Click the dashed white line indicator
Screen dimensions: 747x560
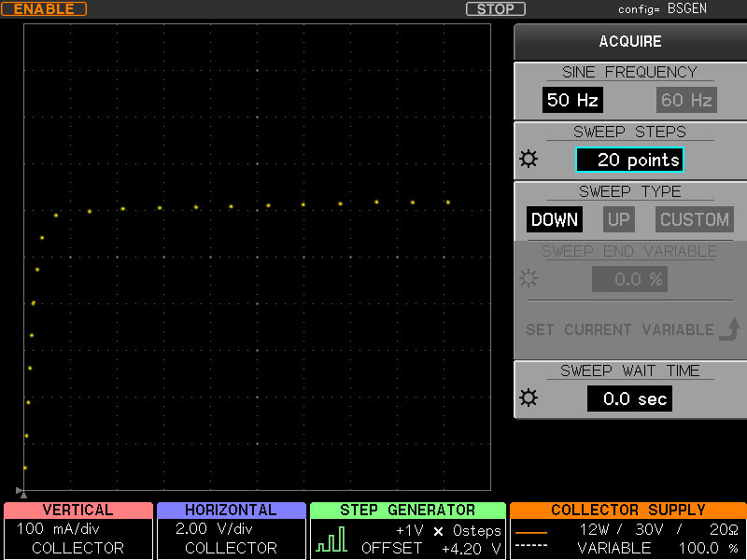pyautogui.click(x=531, y=546)
